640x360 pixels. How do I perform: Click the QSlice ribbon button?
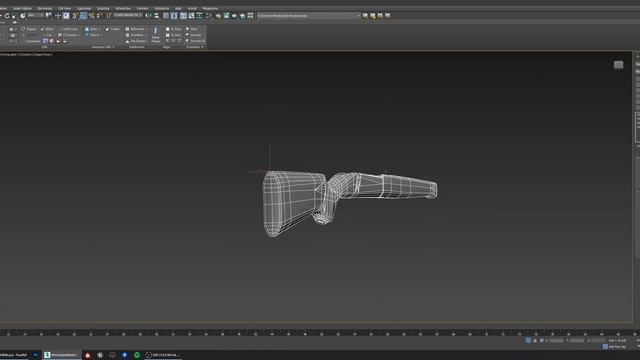tap(47, 29)
